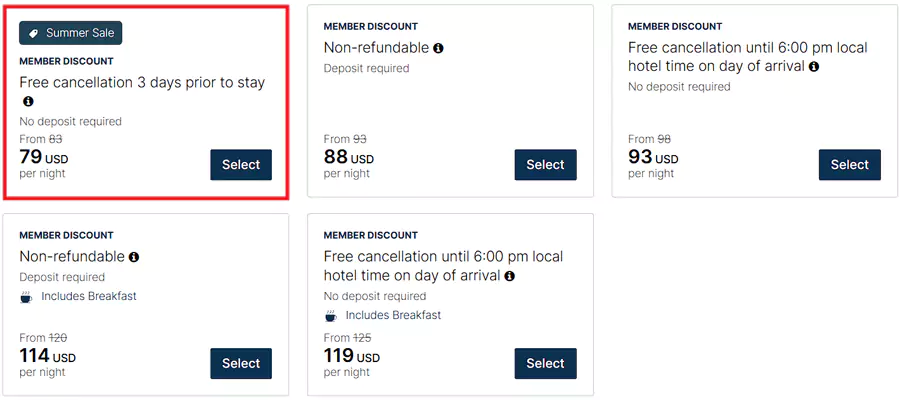Click breakfast cup icon on 114 USD rate
Image resolution: width=900 pixels, height=400 pixels.
coord(26,297)
